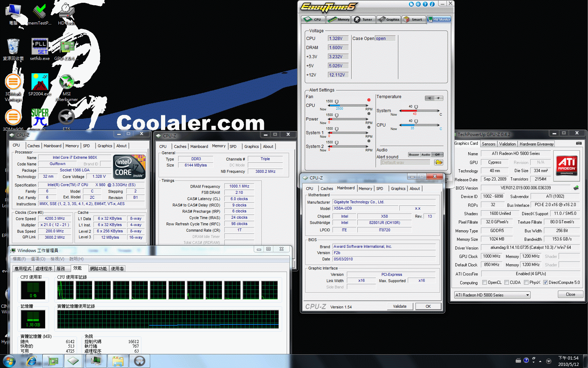Click the EasyTune6 @ web icon
The image size is (588, 368).
(418, 4)
